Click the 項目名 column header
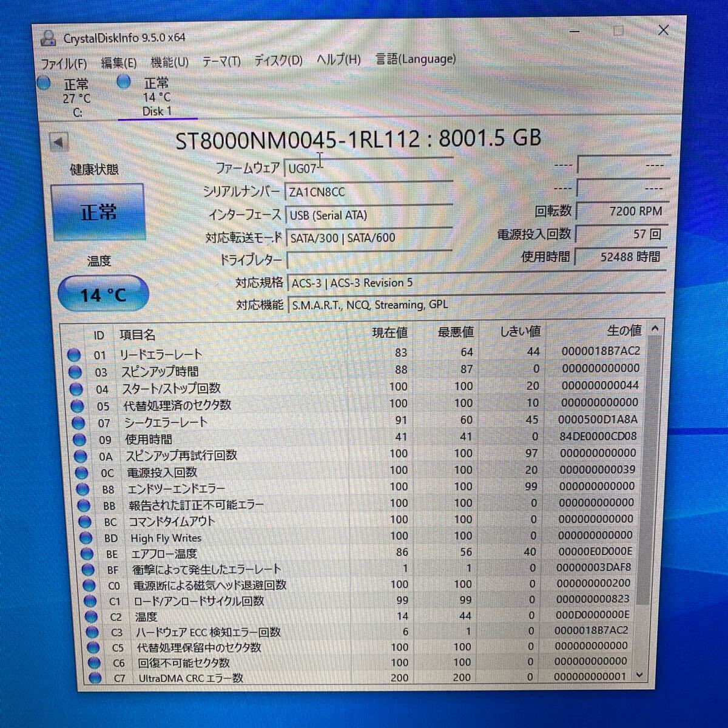This screenshot has height=728, width=728. click(x=137, y=335)
